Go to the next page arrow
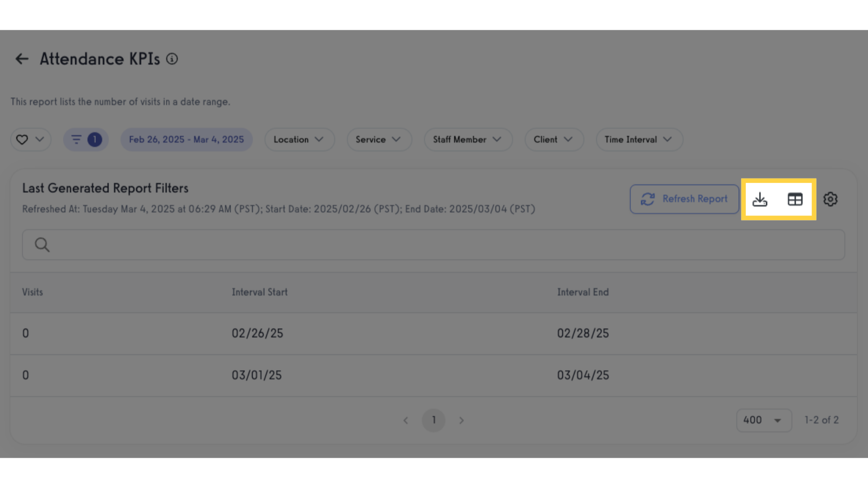Screen dimensions: 868x488 pyautogui.click(x=462, y=420)
